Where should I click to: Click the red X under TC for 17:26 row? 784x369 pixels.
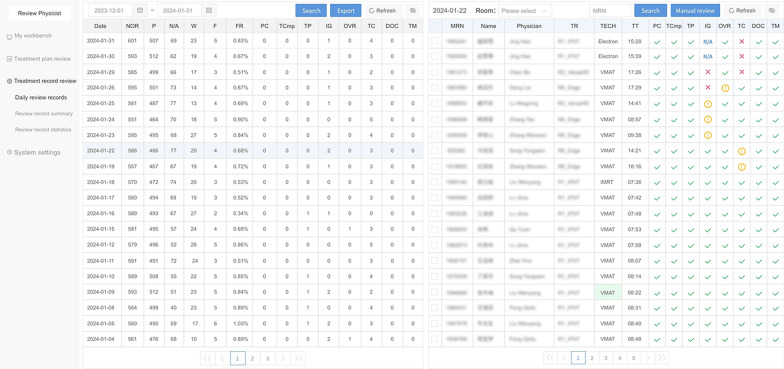742,72
